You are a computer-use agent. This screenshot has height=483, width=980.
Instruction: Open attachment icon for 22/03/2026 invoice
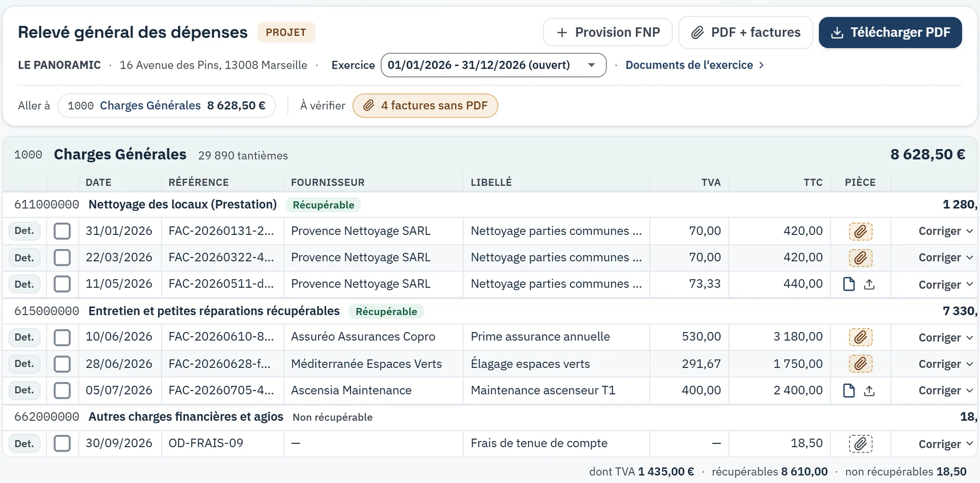[860, 257]
